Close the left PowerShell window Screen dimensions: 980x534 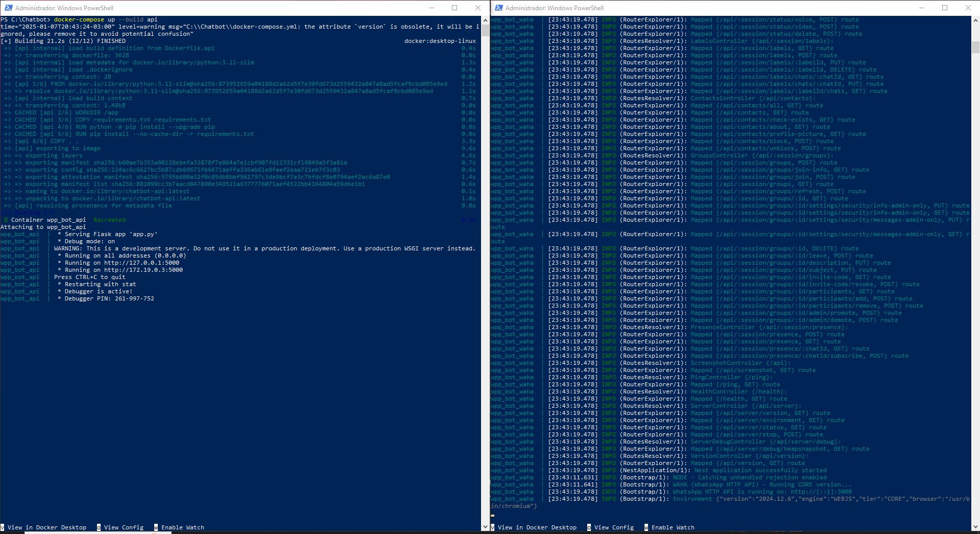(478, 8)
